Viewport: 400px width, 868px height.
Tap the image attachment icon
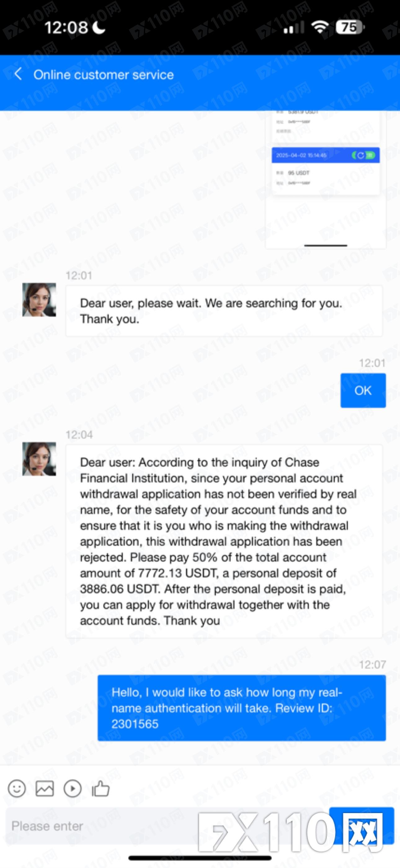click(x=44, y=789)
